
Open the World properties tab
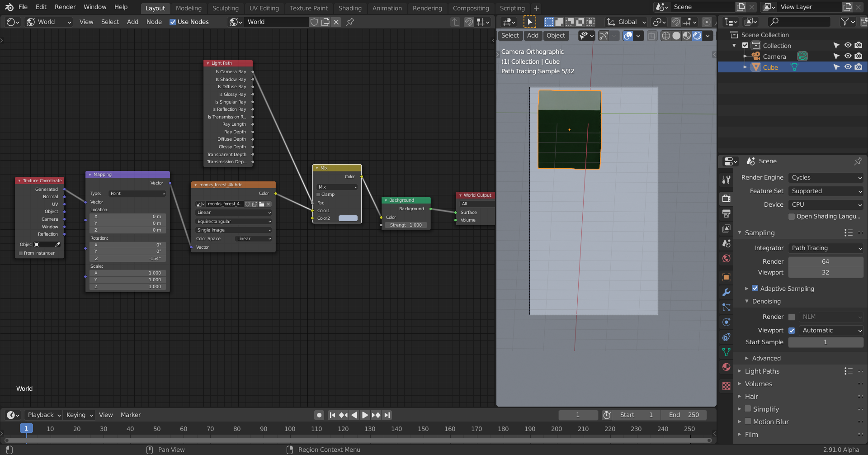point(726,258)
